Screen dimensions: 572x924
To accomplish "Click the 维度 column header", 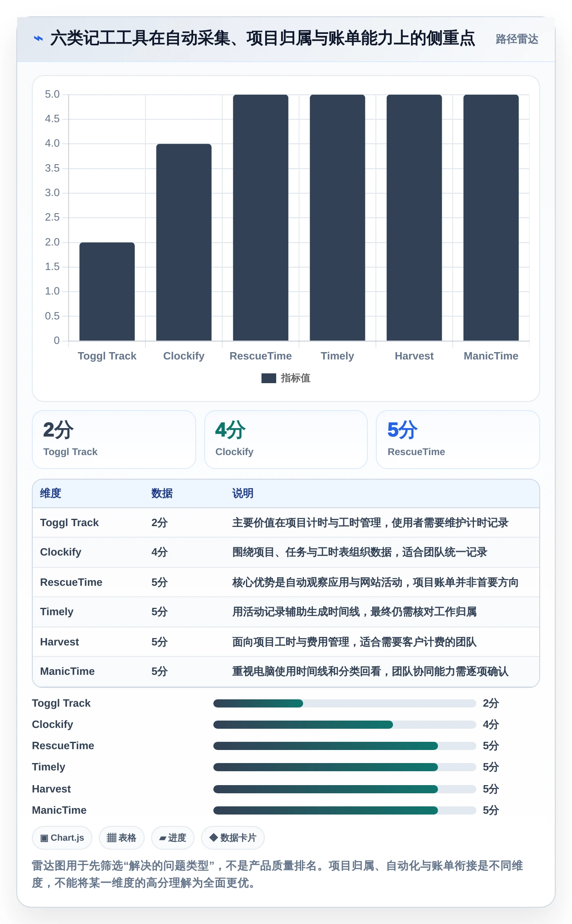I will click(51, 493).
